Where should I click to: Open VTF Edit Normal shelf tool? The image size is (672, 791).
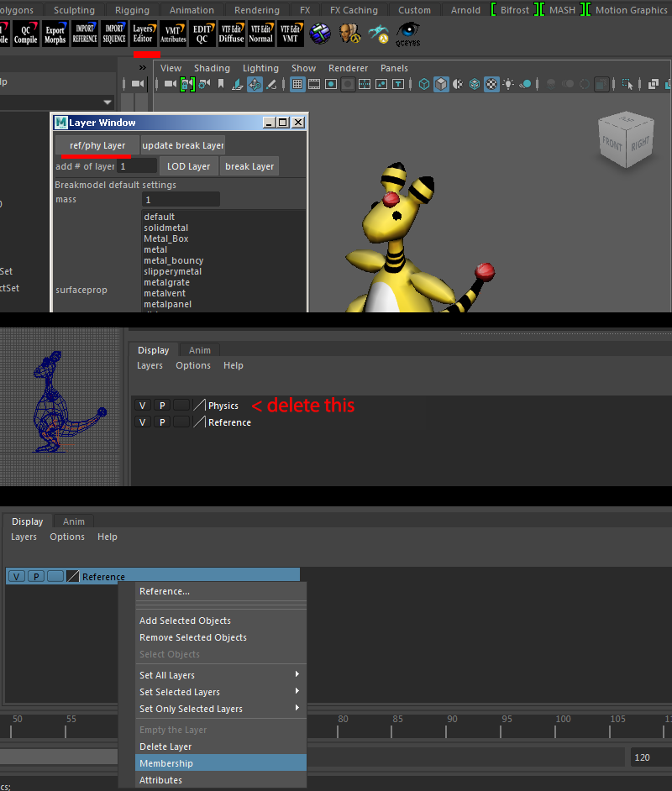pos(261,34)
